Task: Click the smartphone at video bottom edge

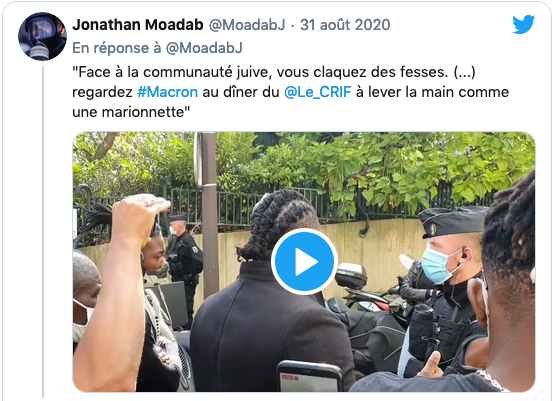Action: tap(311, 376)
